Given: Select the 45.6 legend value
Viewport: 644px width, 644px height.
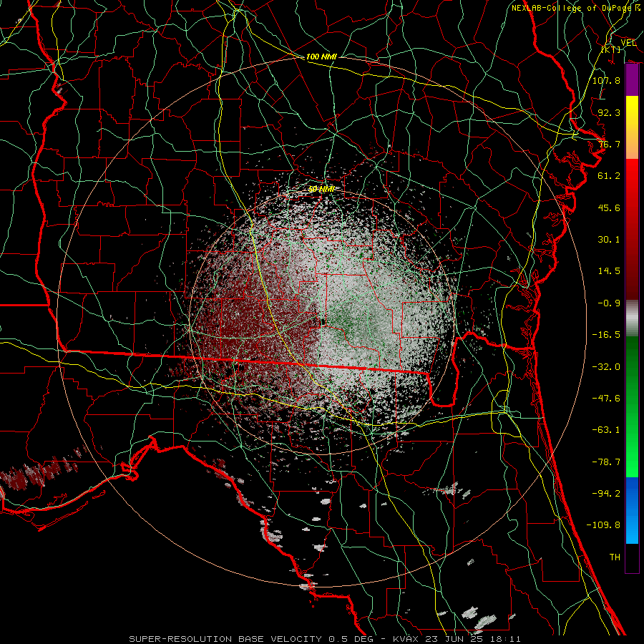Looking at the screenshot, I should [x=609, y=208].
